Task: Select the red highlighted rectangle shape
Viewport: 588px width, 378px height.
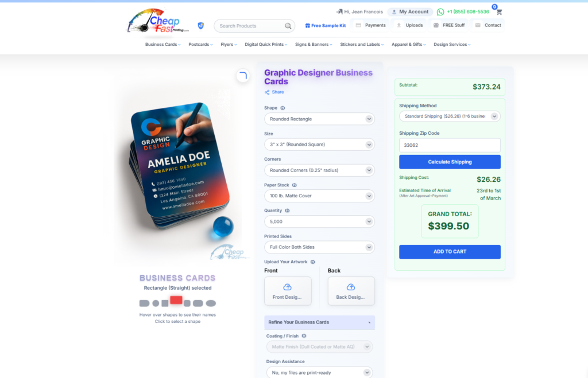Action: click(176, 300)
